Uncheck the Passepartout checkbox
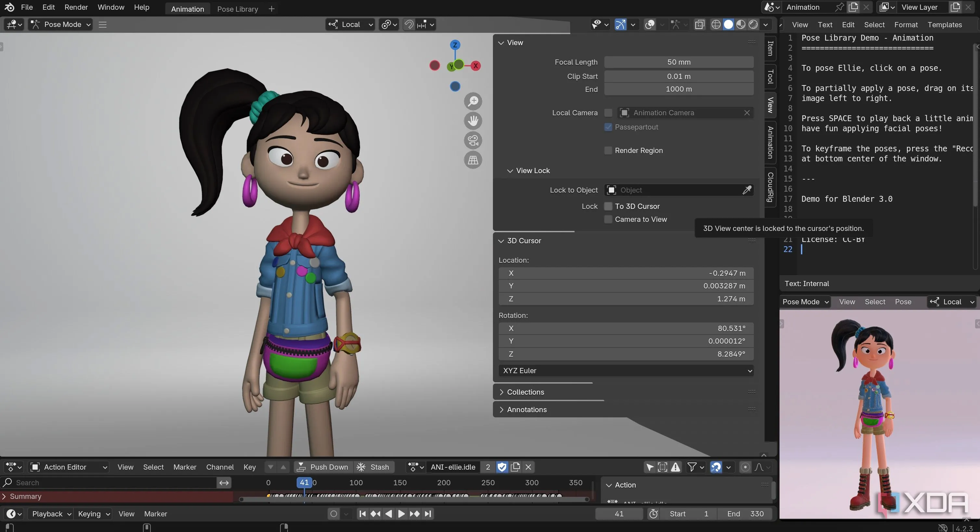The image size is (980, 532). [608, 127]
